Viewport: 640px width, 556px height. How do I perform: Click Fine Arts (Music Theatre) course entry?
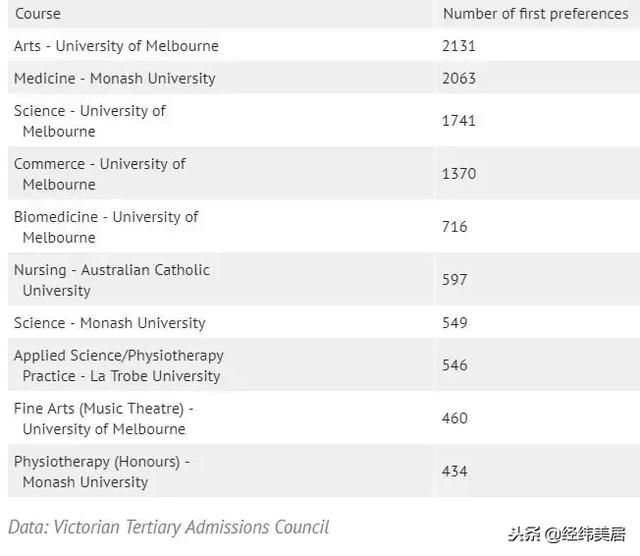104,418
